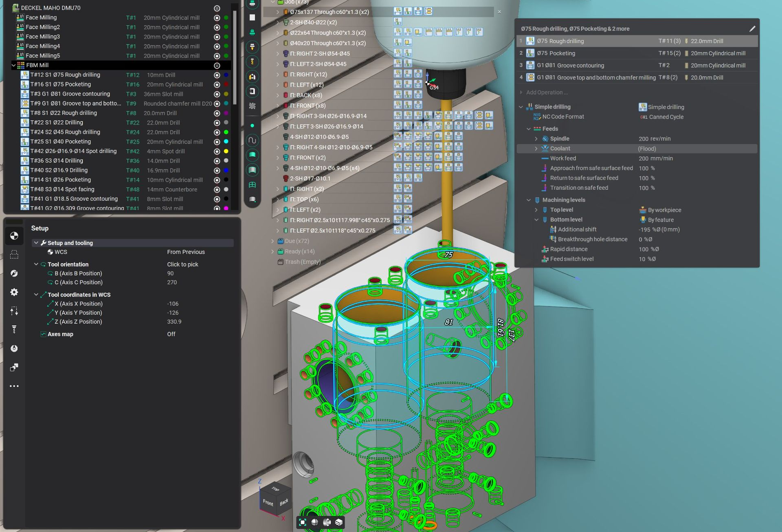782x532 pixels.
Task: Collapse the Setup and tooling section
Action: point(36,243)
